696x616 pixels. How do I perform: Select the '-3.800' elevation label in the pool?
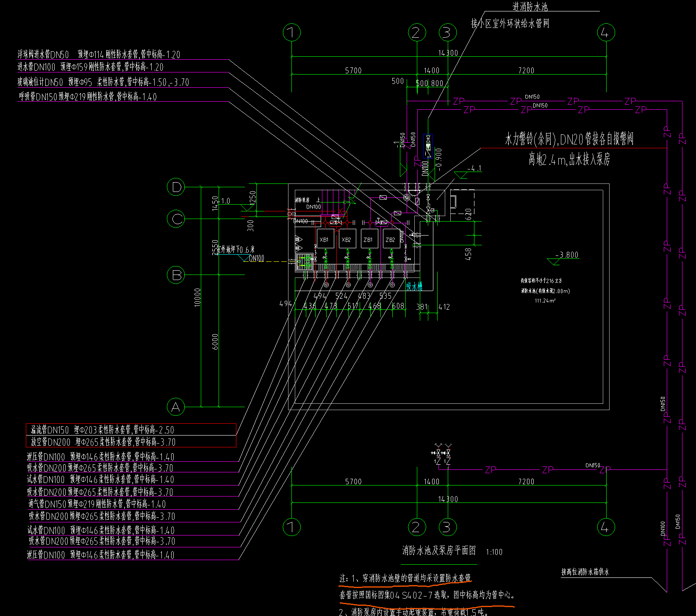[567, 255]
